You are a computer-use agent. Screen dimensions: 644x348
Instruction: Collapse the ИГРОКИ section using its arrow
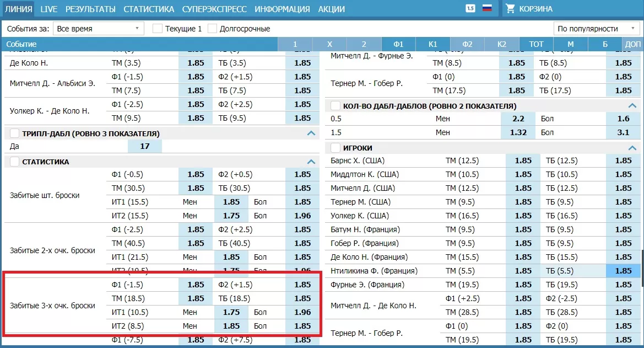tap(632, 148)
